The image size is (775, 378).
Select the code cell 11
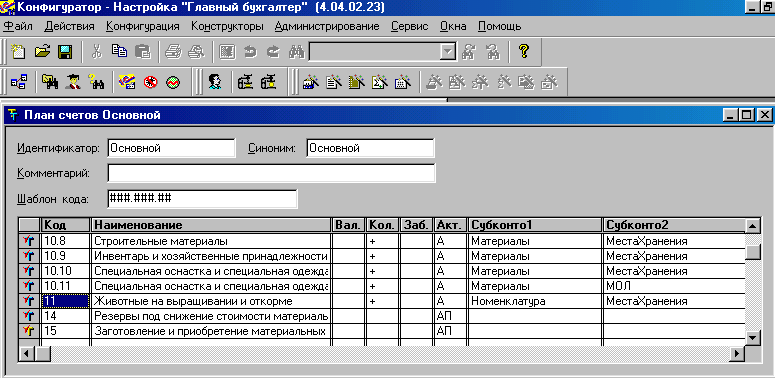[x=65, y=301]
